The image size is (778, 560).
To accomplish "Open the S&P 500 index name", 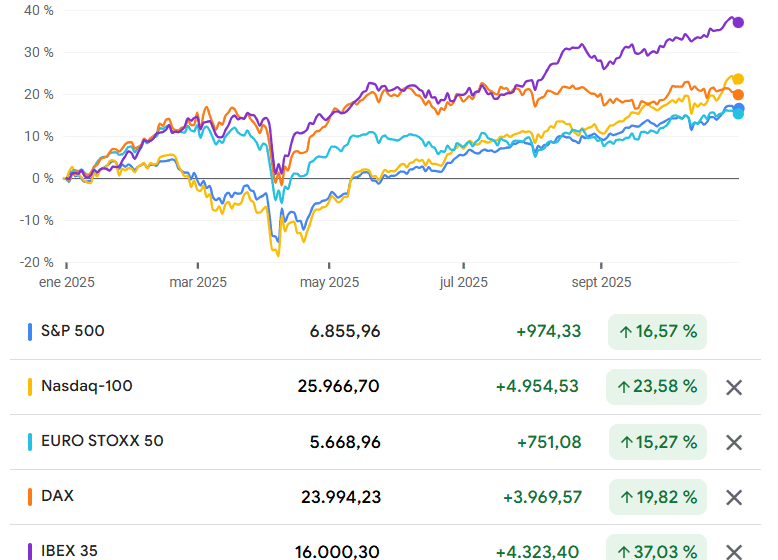I will 73,331.
